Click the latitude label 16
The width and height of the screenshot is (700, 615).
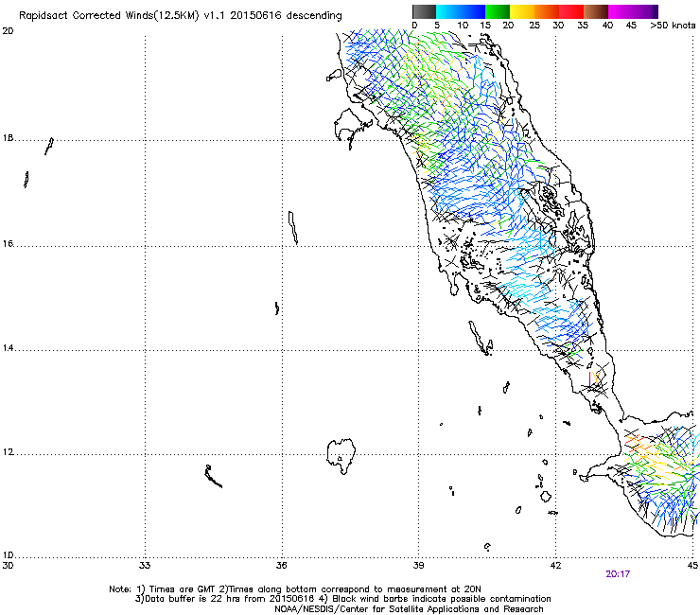8,243
